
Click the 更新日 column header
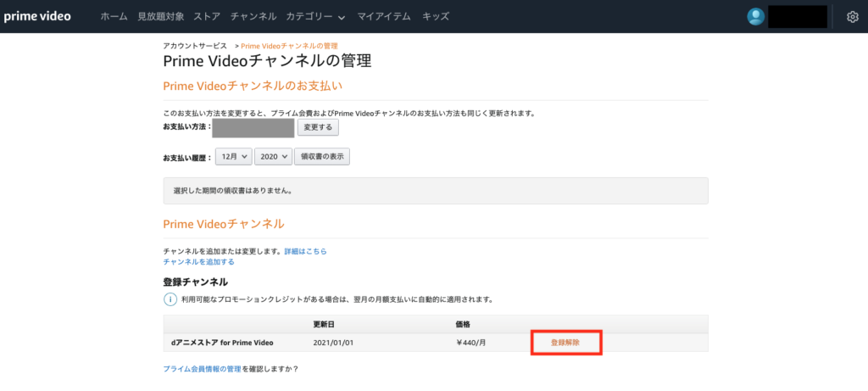[x=325, y=324]
